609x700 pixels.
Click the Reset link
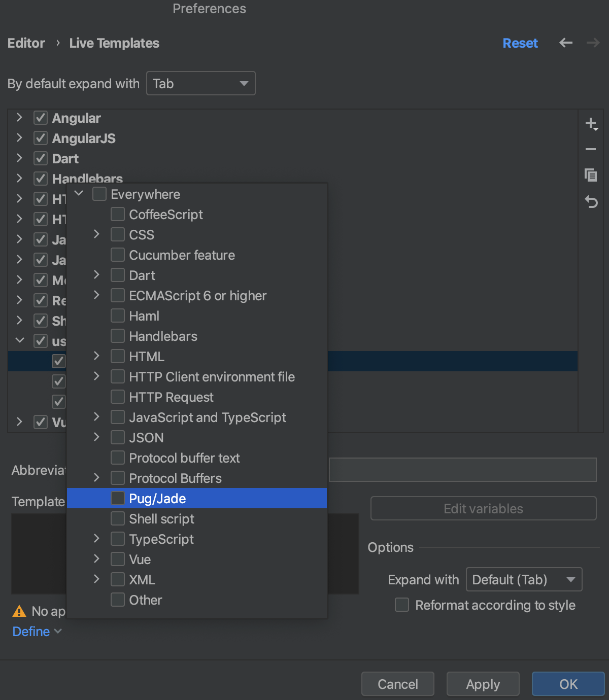coord(520,43)
